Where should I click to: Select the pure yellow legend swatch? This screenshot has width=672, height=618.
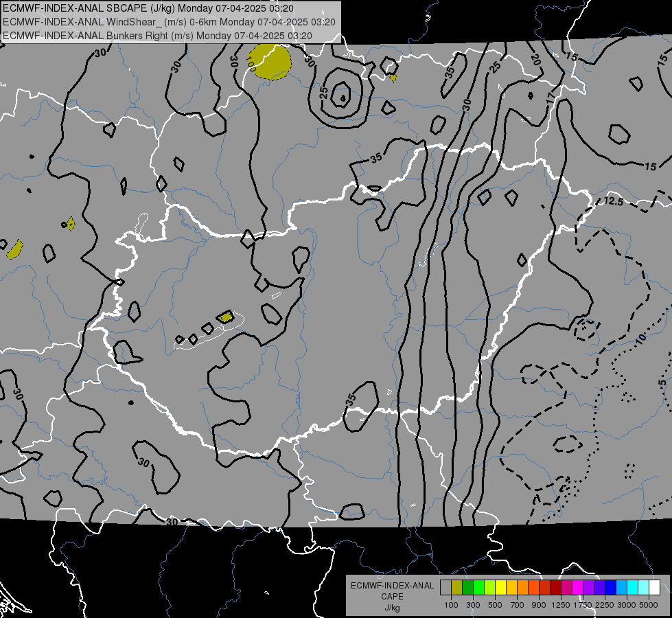pos(500,588)
